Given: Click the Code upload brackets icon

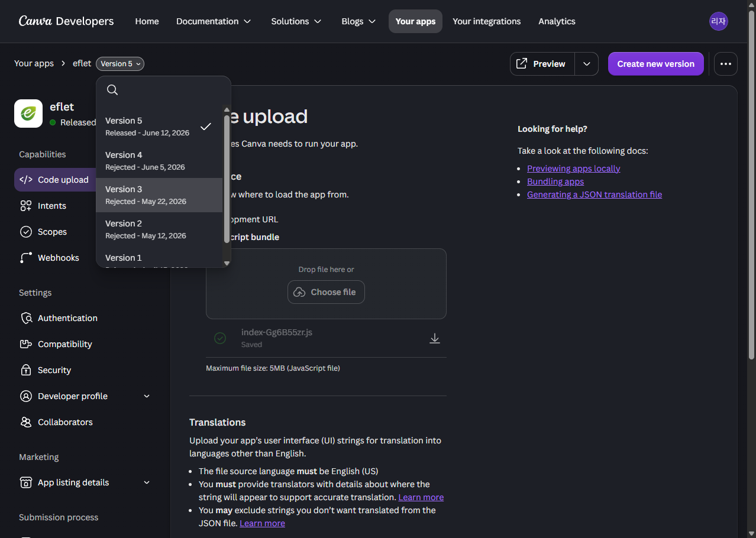Looking at the screenshot, I should click(x=26, y=180).
